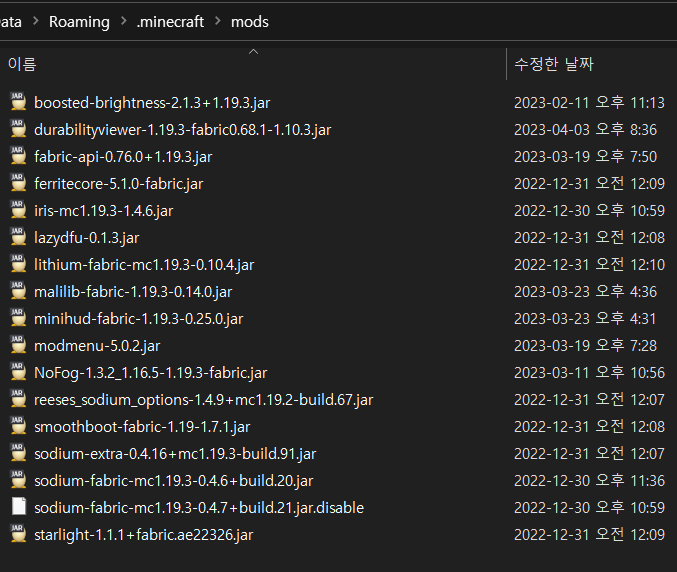Screen dimensions: 677x572
Task: Sort by the 이름 column header
Action: tap(22, 64)
